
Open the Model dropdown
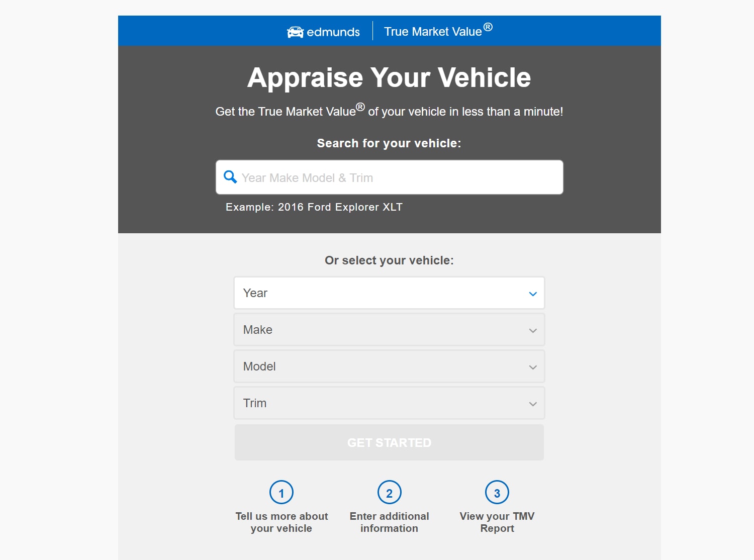click(x=389, y=366)
